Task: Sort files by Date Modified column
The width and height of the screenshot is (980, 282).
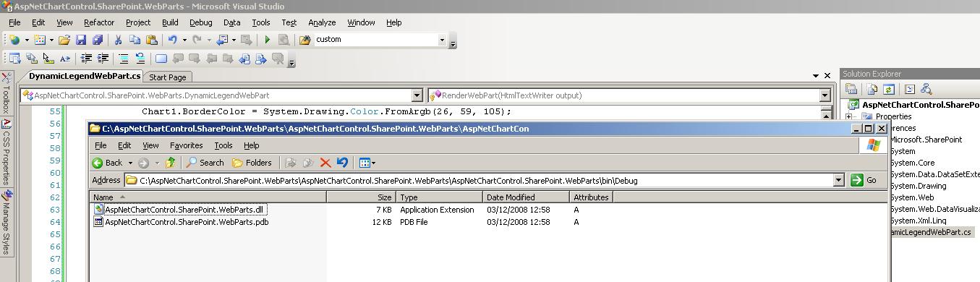Action: 526,197
